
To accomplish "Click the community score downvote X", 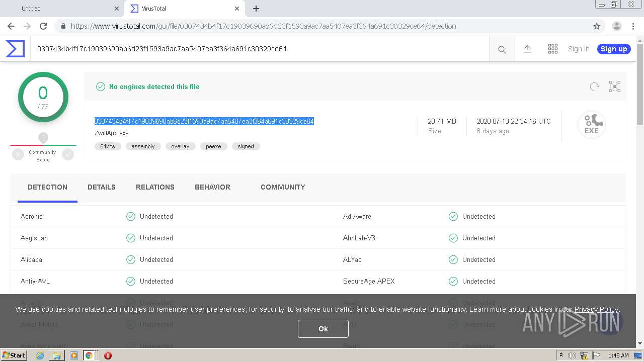I will point(18,155).
